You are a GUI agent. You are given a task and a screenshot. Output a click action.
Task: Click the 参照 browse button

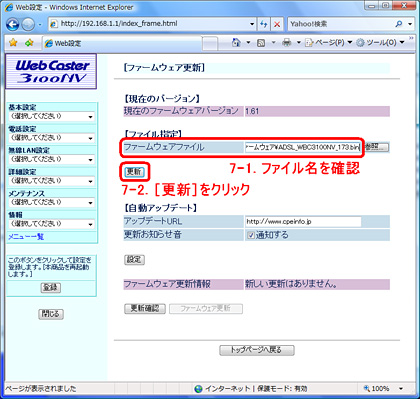pos(376,147)
